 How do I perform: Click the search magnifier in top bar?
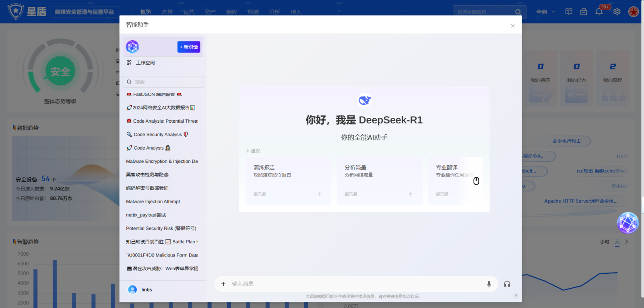pyautogui.click(x=518, y=12)
